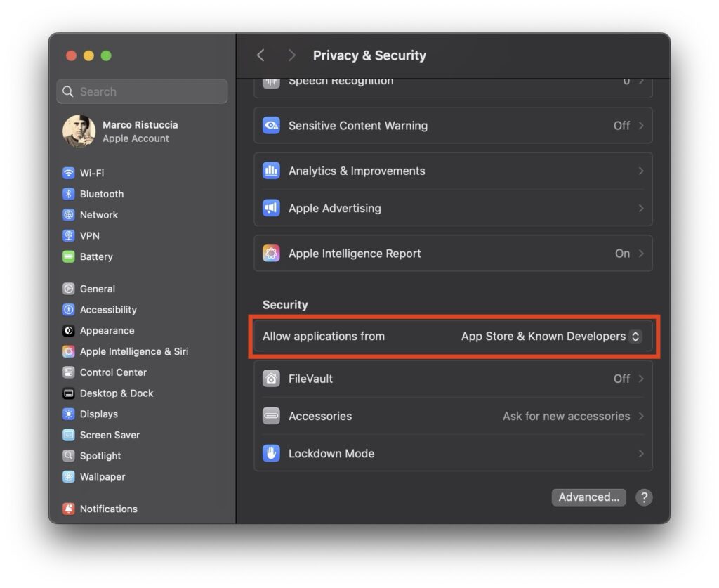
Task: Open the VPN icon in sidebar
Action: pos(68,236)
